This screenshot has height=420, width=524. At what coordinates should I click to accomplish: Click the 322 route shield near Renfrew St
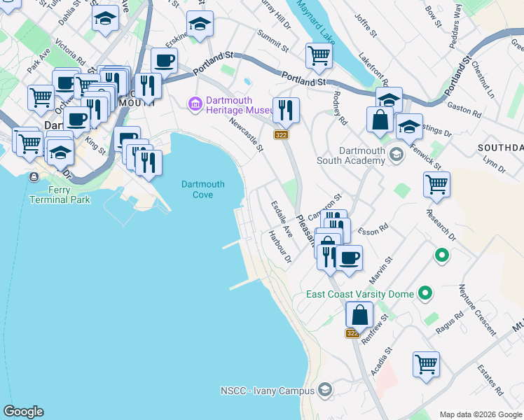coord(352,333)
